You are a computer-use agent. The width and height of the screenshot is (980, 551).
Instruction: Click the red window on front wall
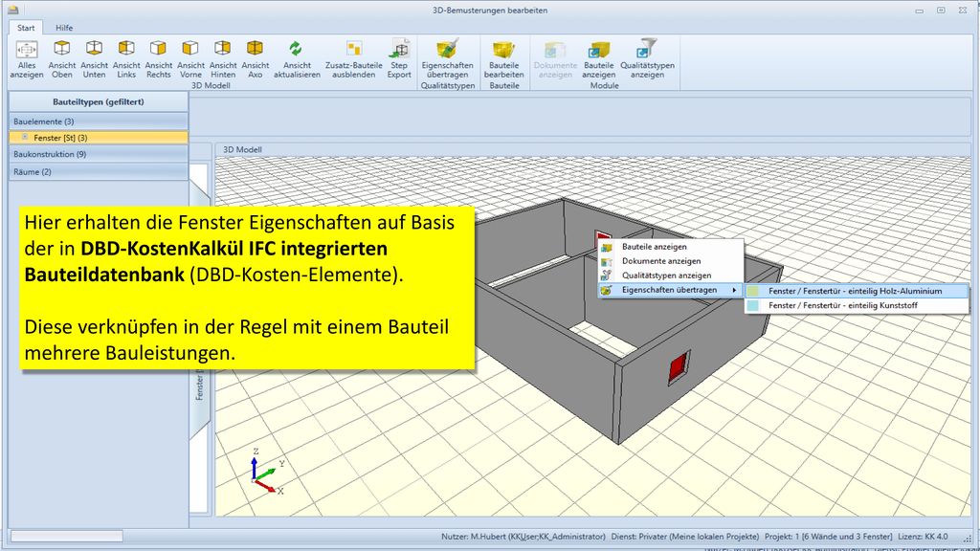pos(679,366)
